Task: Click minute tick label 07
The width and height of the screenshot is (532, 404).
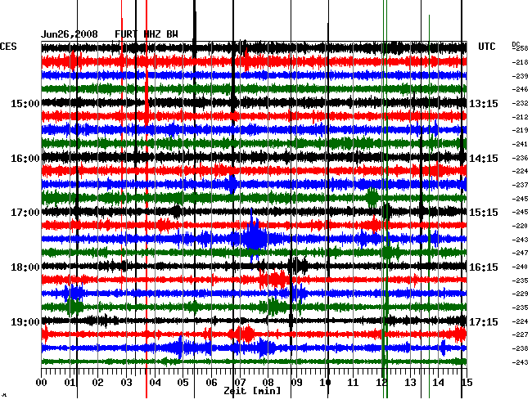Action: pyautogui.click(x=240, y=383)
